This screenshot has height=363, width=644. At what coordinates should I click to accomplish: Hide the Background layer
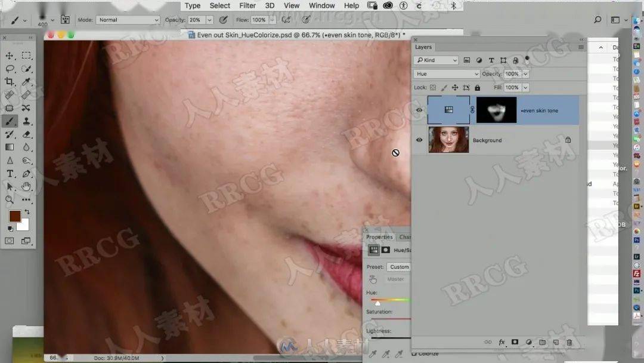click(419, 140)
